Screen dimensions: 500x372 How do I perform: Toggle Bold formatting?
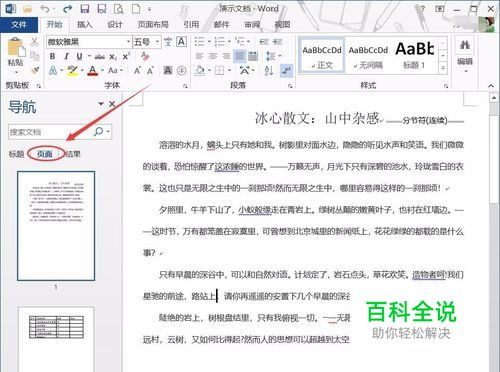(52, 56)
